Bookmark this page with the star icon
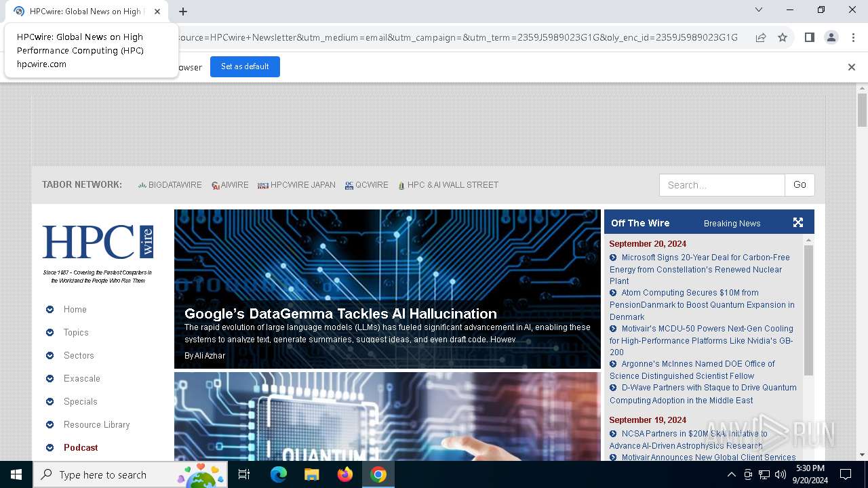Viewport: 868px width, 488px height. 783,38
